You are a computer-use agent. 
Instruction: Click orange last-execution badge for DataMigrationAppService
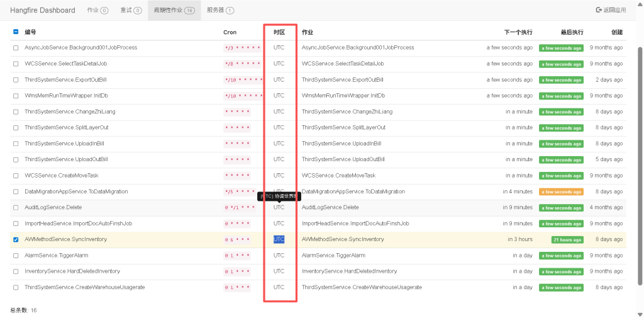point(561,191)
